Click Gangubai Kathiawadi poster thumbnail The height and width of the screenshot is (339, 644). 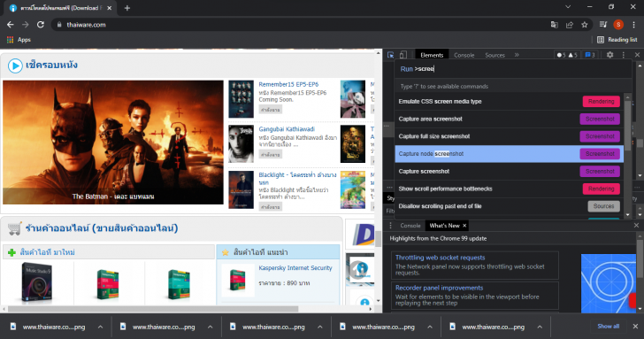(x=241, y=144)
